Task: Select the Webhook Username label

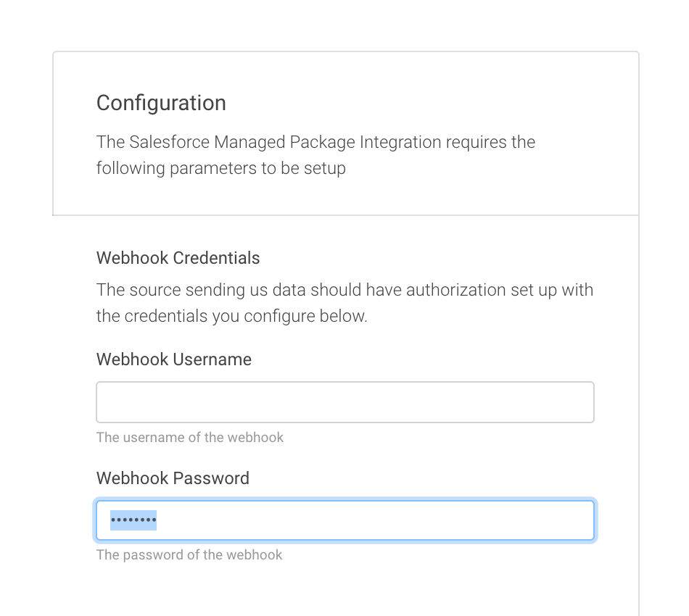Action: click(173, 359)
